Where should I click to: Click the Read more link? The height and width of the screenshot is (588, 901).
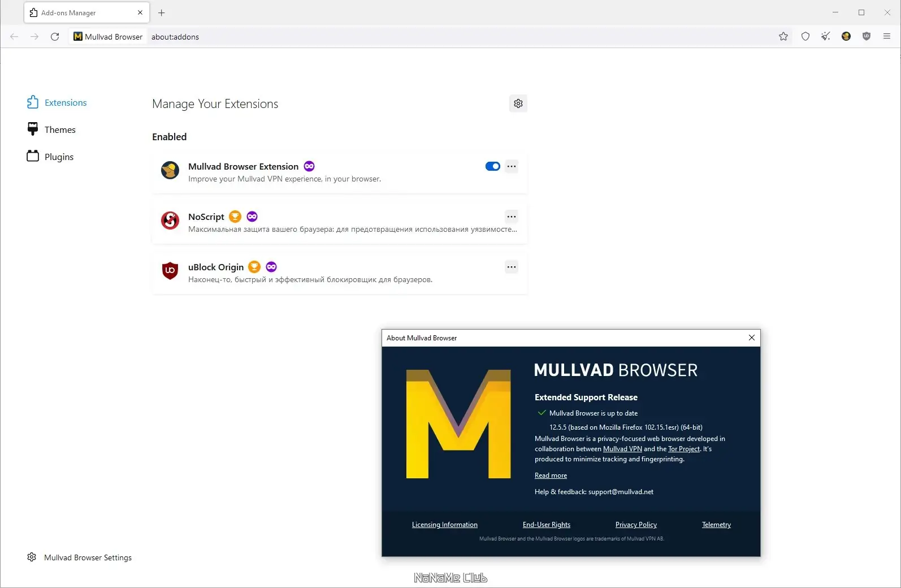551,475
